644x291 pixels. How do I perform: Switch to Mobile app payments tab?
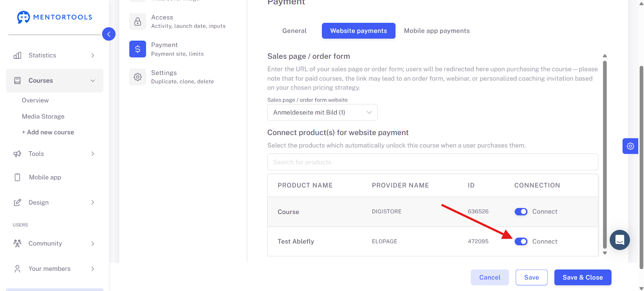(437, 31)
